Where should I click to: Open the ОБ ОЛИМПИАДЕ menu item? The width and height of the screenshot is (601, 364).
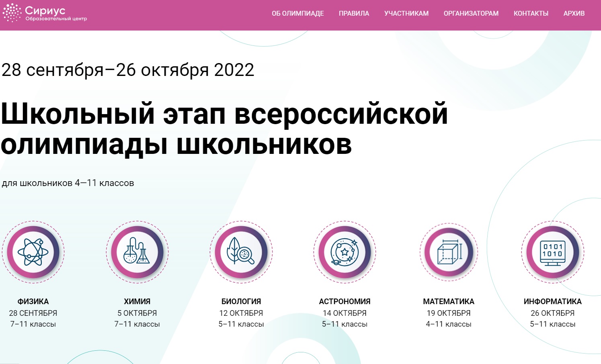tap(298, 13)
